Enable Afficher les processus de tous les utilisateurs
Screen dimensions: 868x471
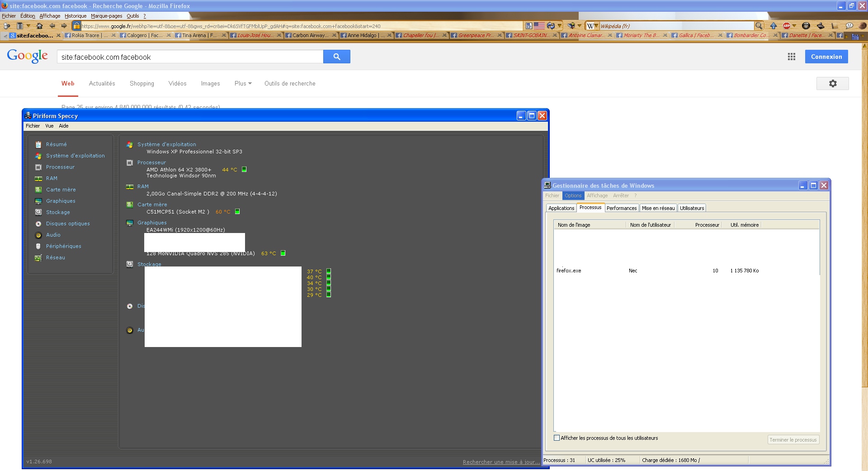(557, 438)
